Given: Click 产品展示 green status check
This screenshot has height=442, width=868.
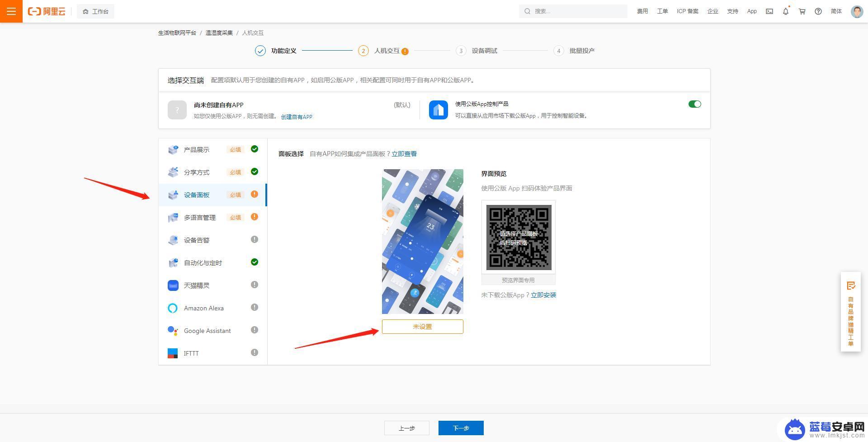Looking at the screenshot, I should pos(255,149).
